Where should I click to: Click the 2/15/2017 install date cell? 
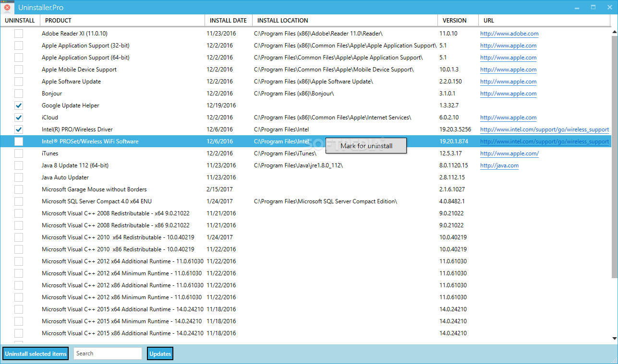click(x=219, y=189)
